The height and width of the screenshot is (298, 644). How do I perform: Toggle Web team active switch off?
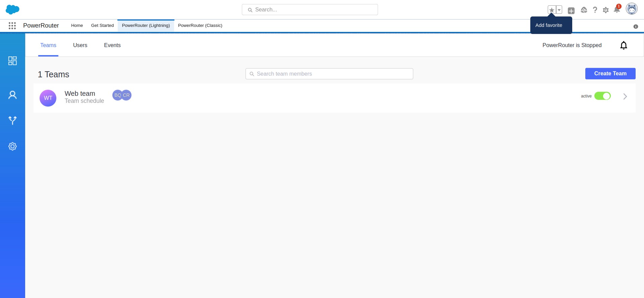(x=602, y=96)
